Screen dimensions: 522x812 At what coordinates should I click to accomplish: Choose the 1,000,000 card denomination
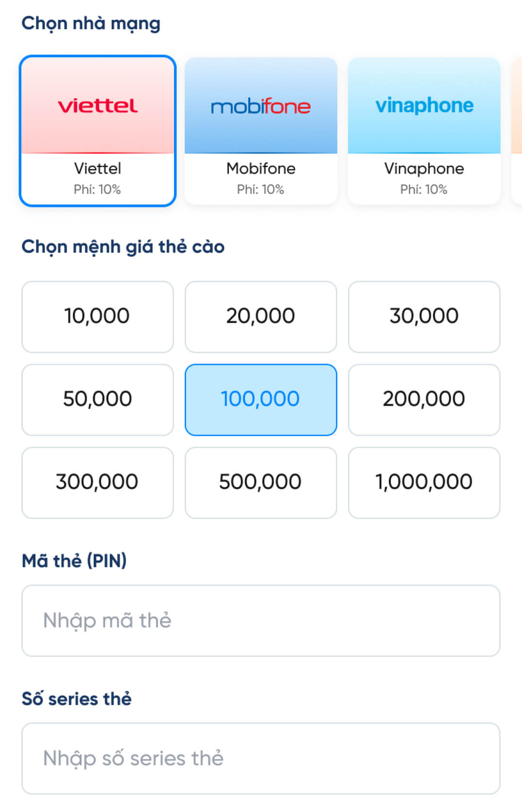coord(424,483)
